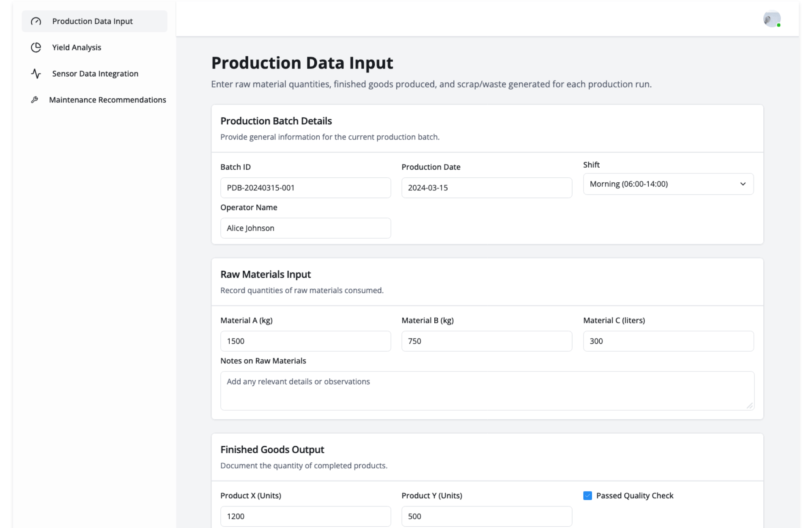Screen dimensions: 812x528
Task: Click the pulse Sensor Data Integration icon
Action: pos(36,74)
